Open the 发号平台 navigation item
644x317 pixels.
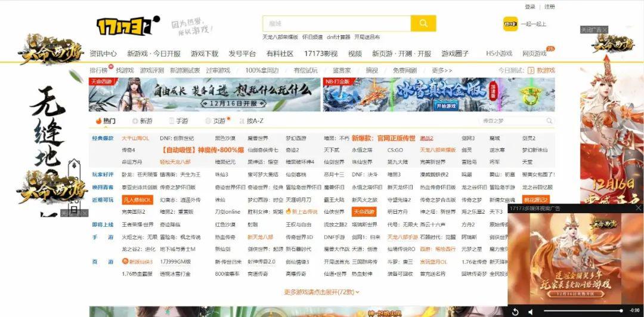242,54
